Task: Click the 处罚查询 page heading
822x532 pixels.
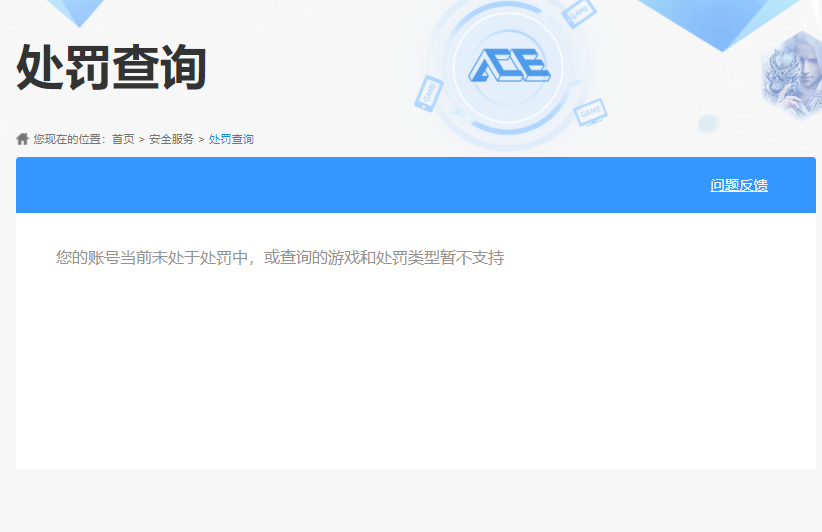Action: pyautogui.click(x=111, y=67)
